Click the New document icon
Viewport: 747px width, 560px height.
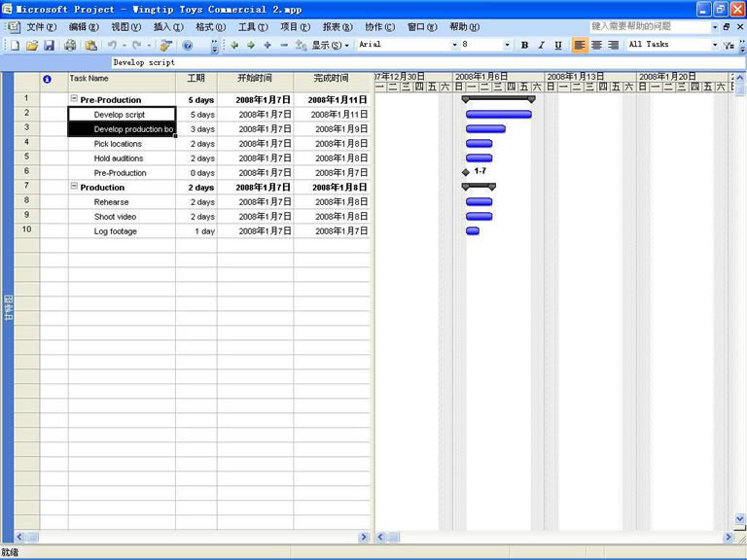15,46
